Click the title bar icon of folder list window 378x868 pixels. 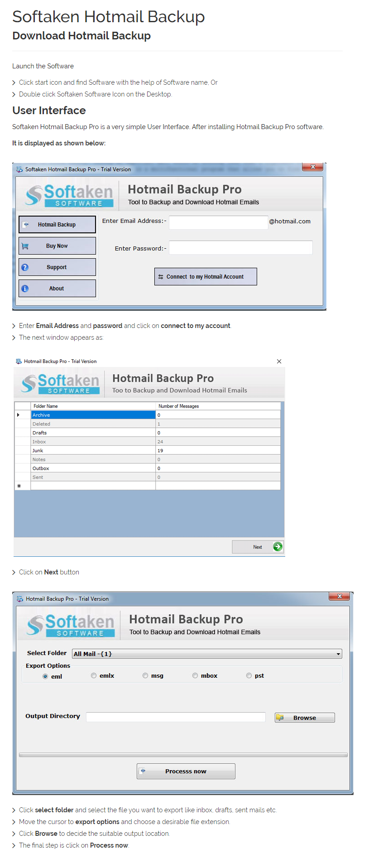coord(19,361)
